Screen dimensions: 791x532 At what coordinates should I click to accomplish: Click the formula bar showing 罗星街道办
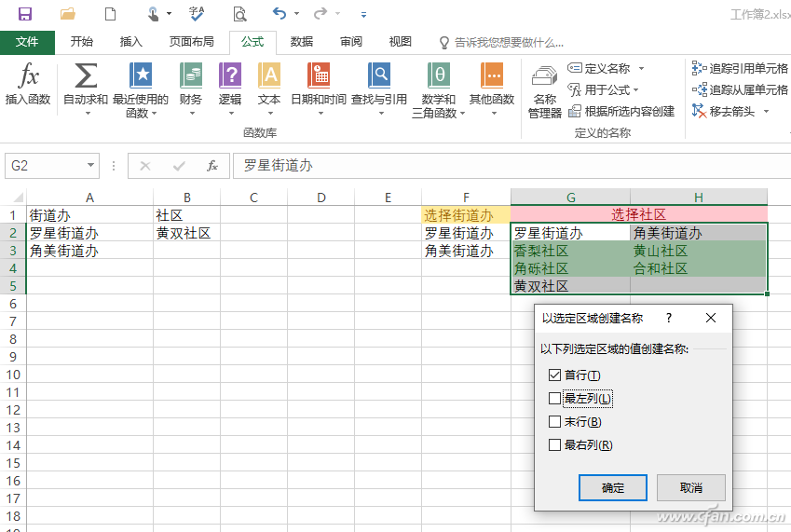click(x=511, y=166)
